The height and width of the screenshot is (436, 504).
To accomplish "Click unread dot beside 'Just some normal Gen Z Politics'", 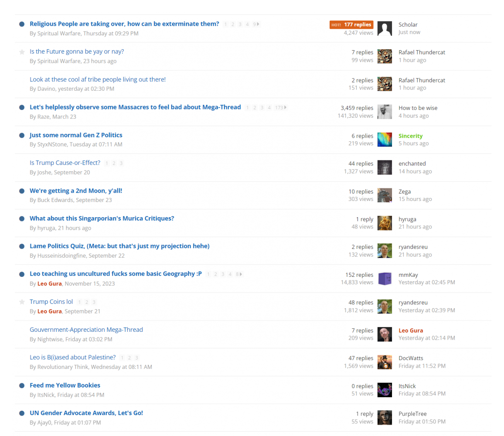I will tap(22, 135).
